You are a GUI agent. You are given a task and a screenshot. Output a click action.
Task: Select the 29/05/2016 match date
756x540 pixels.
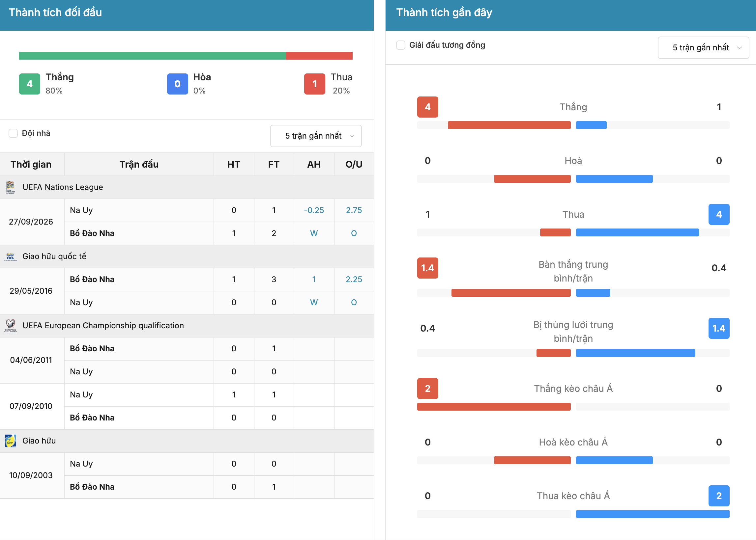point(31,291)
